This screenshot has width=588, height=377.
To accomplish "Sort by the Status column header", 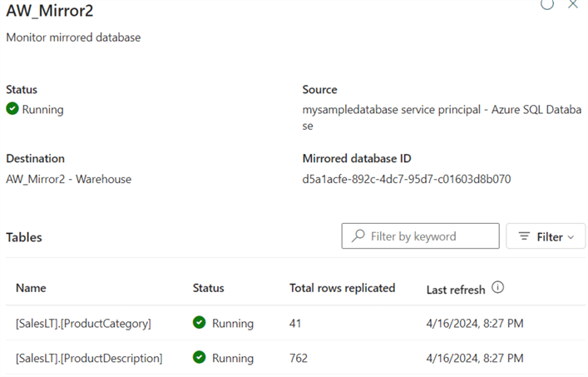I will (208, 288).
